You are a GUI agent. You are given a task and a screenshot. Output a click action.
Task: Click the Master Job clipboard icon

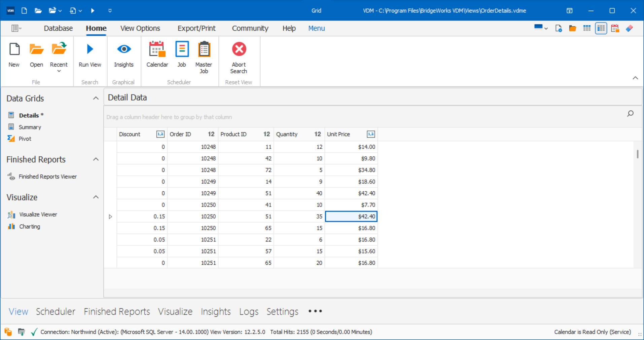coord(204,49)
